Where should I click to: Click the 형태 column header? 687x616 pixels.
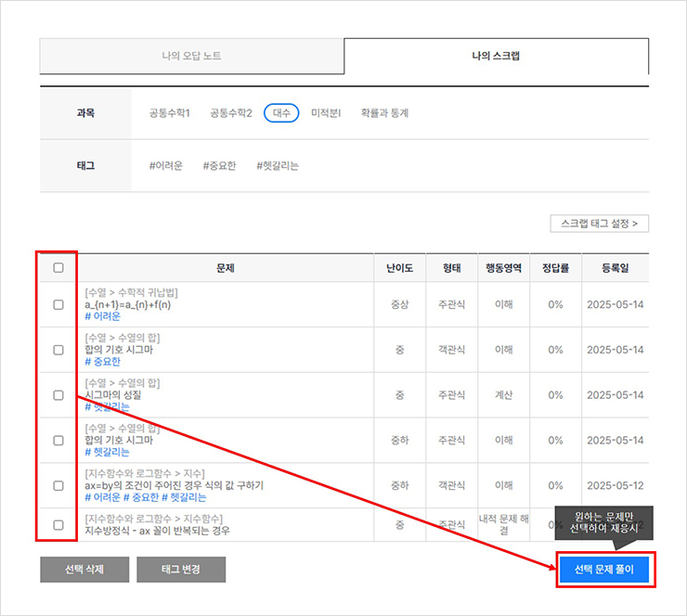[452, 268]
